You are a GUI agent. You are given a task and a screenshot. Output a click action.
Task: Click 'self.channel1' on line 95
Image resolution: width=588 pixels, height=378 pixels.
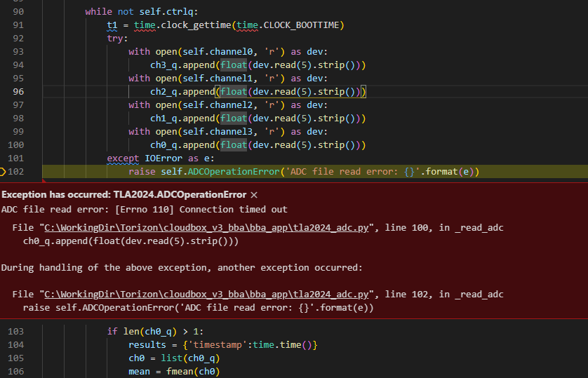pyautogui.click(x=218, y=79)
